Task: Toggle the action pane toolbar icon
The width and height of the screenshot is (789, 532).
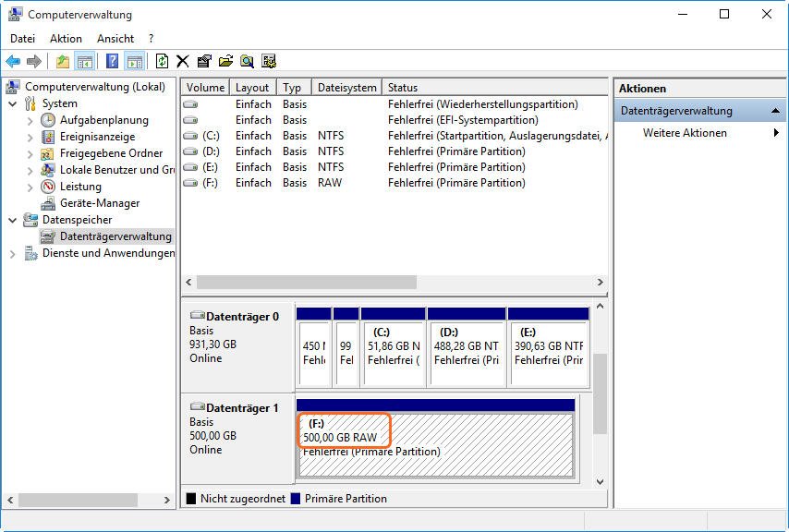Action: click(134, 62)
